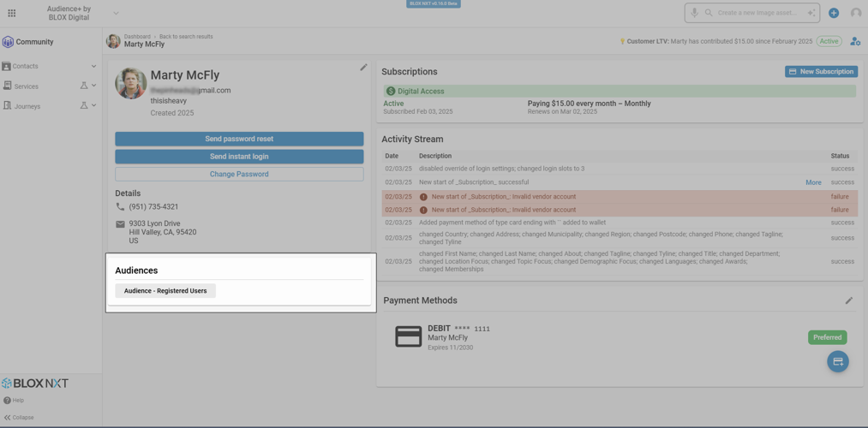Click the Customer LTV lightbulb icon
This screenshot has width=868, height=428.
point(622,41)
